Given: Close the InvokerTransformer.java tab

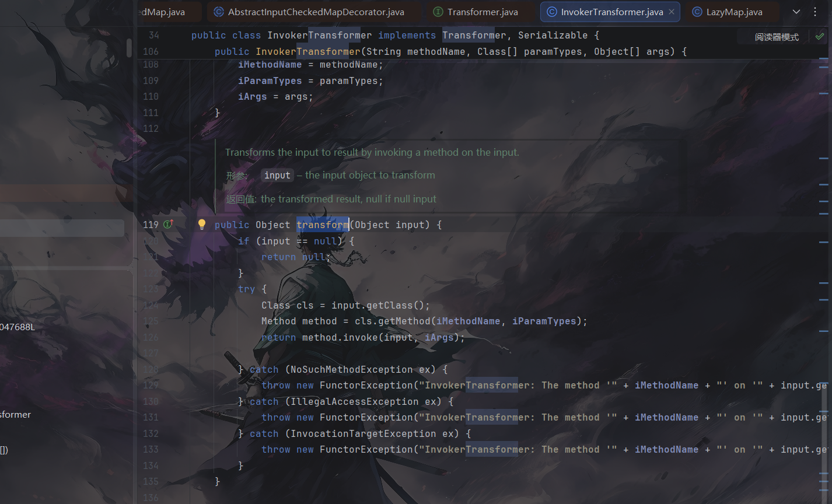Looking at the screenshot, I should tap(672, 12).
